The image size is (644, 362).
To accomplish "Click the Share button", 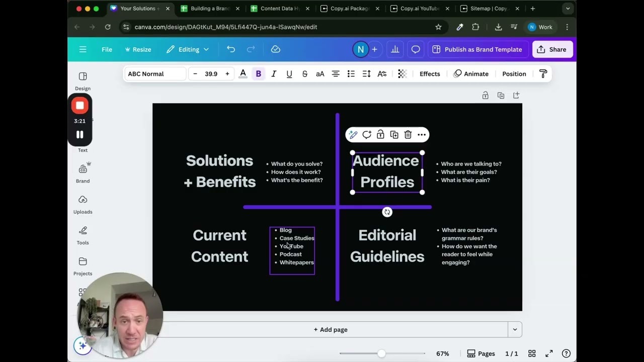I will [552, 49].
